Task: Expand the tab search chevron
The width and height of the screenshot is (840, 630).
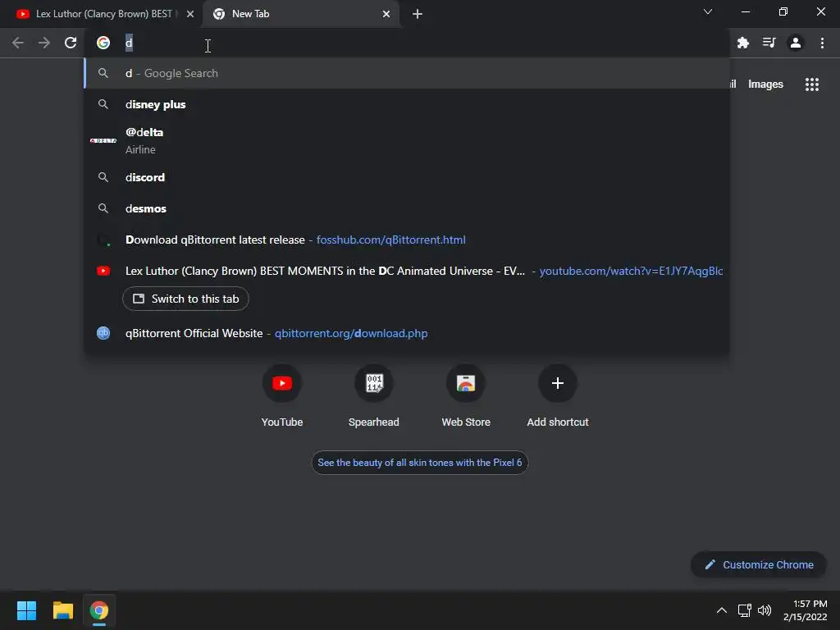Action: tap(708, 11)
